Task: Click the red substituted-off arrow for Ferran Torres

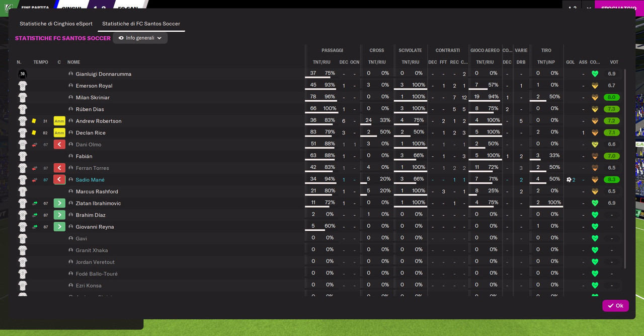Action: point(59,168)
